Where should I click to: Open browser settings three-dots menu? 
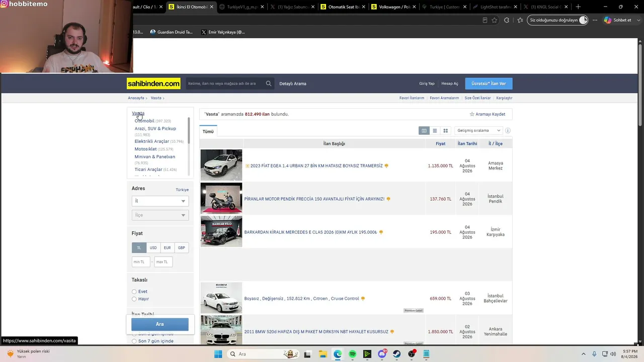(x=595, y=20)
